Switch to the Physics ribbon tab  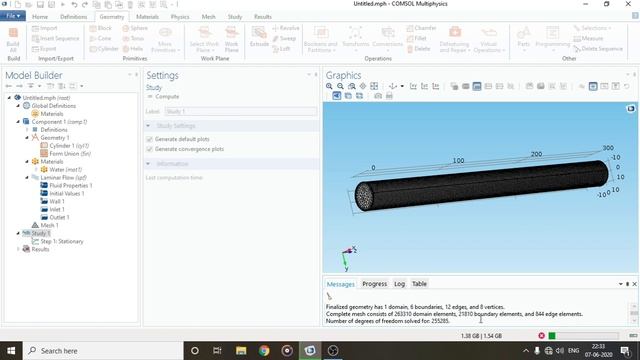point(180,17)
